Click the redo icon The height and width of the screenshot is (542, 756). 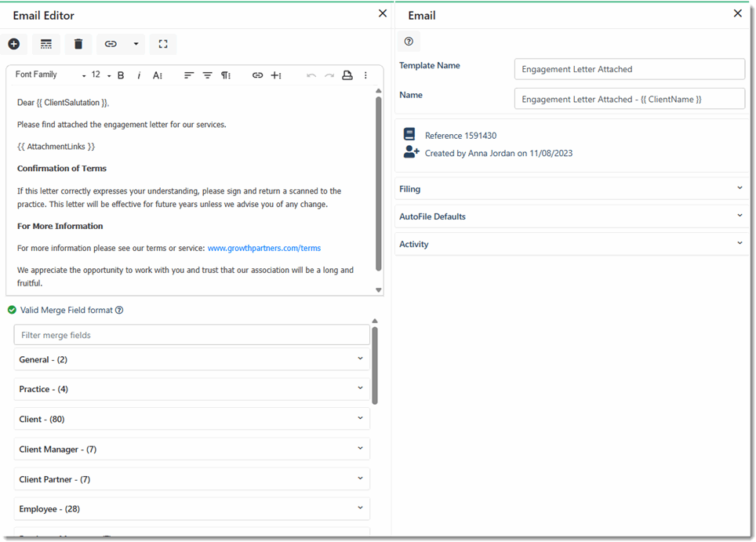click(x=329, y=75)
